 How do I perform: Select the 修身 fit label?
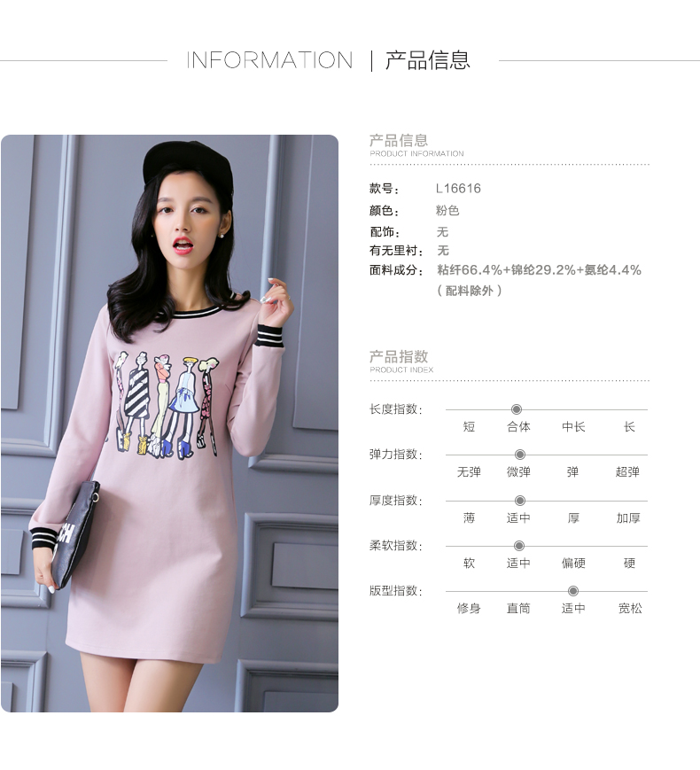click(x=469, y=609)
